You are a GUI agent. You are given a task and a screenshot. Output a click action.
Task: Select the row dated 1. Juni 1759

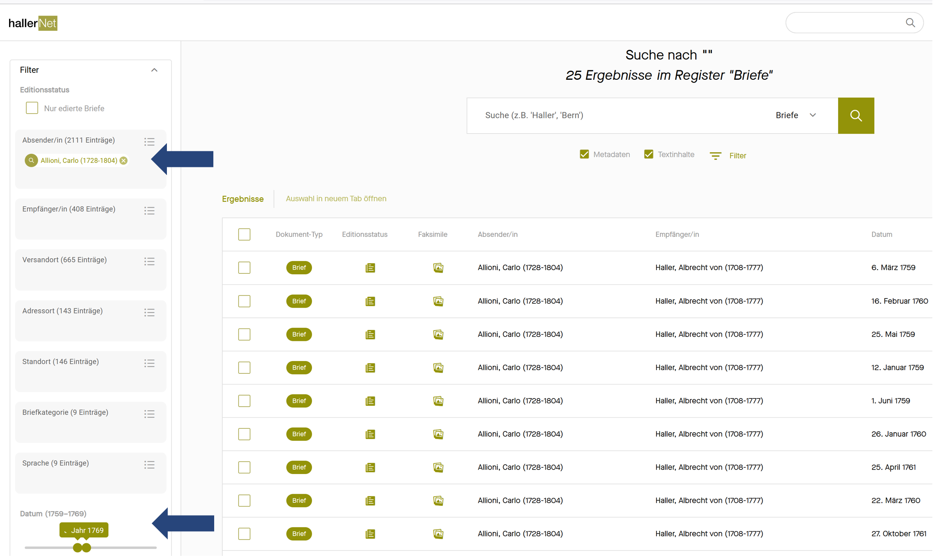pyautogui.click(x=244, y=401)
